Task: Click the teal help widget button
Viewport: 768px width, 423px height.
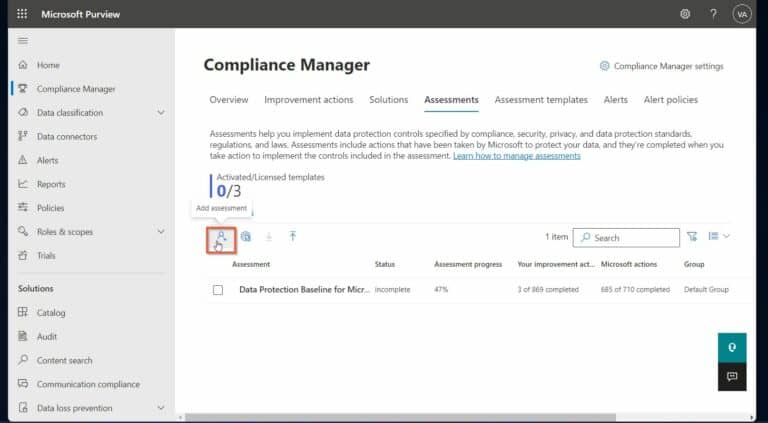Action: pyautogui.click(x=732, y=348)
